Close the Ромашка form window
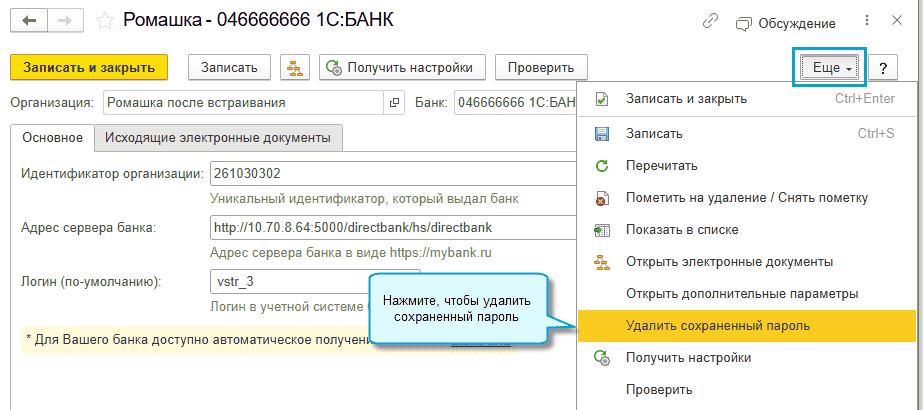This screenshot has height=410, width=923. point(897,21)
